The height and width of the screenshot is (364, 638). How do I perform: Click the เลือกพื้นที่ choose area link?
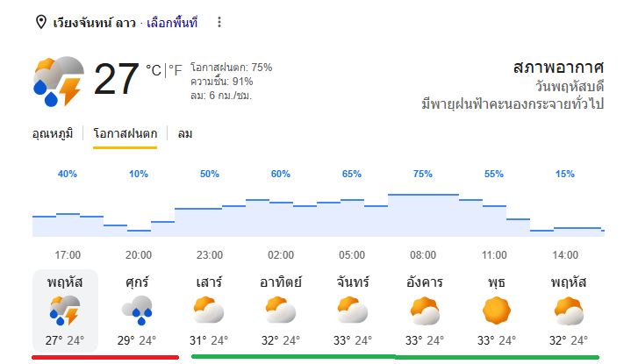[172, 23]
